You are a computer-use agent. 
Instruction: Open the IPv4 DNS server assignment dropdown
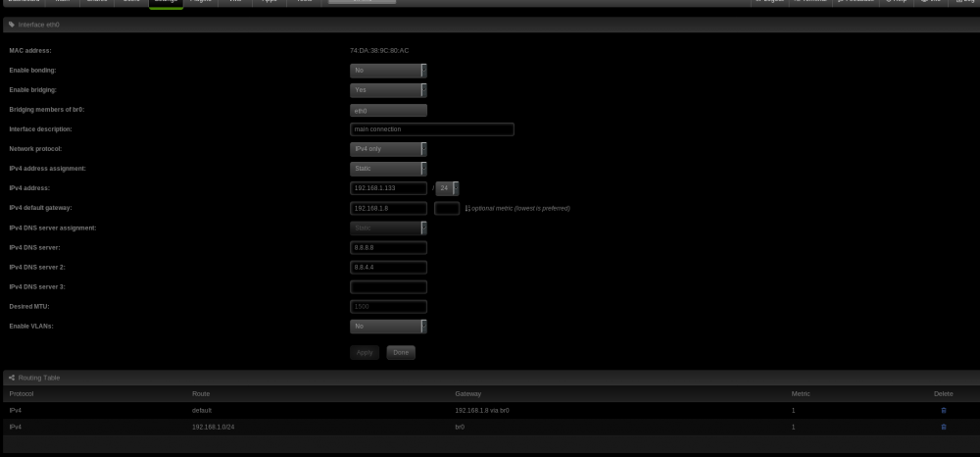click(x=388, y=228)
